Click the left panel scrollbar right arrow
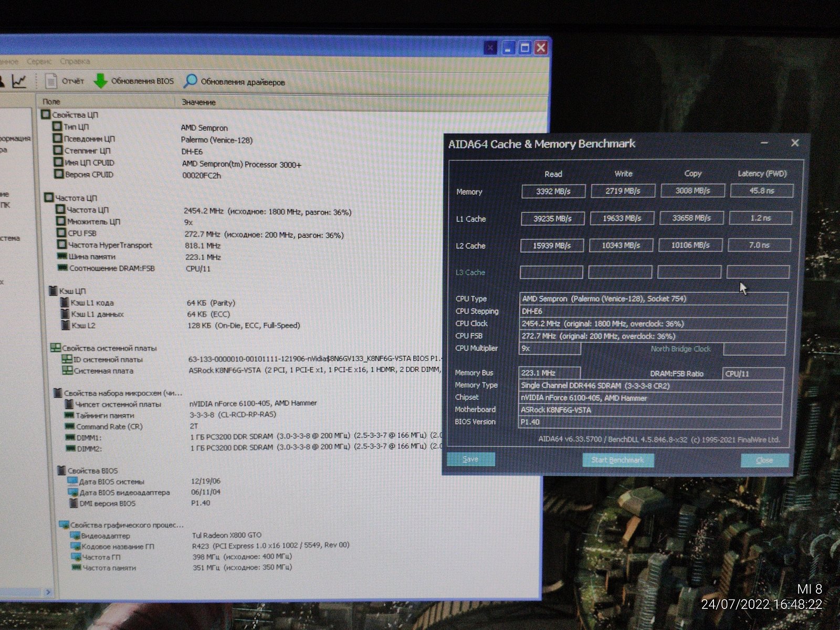The width and height of the screenshot is (840, 630). (48, 592)
